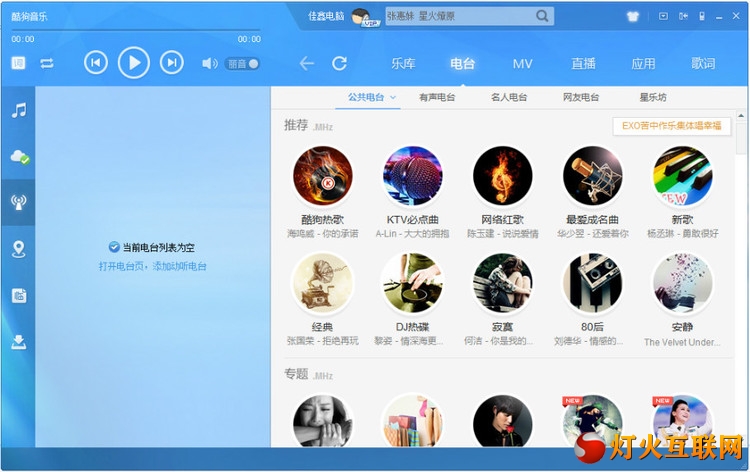
Task: Open cloud music sidebar icon
Action: [19, 156]
